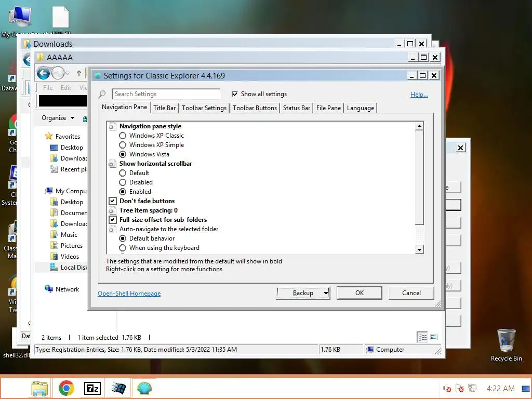Switch AAAAA window to large icons view

[434, 337]
